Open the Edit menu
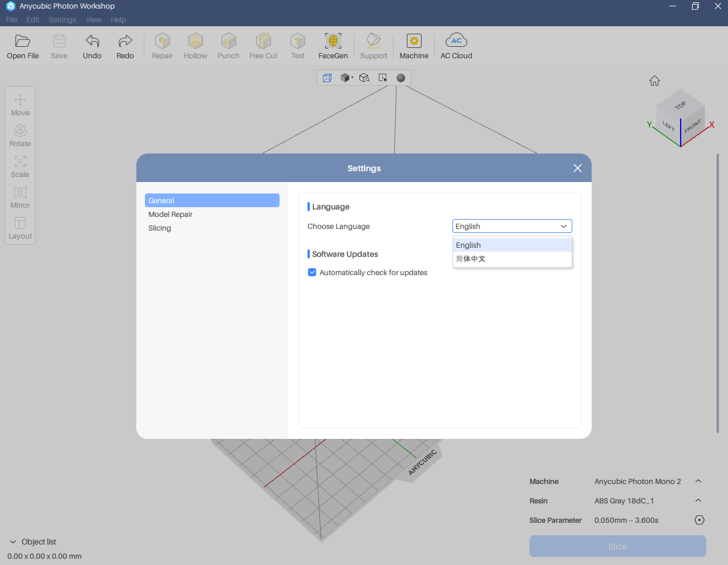Screen dimensions: 728x565 click(33, 19)
